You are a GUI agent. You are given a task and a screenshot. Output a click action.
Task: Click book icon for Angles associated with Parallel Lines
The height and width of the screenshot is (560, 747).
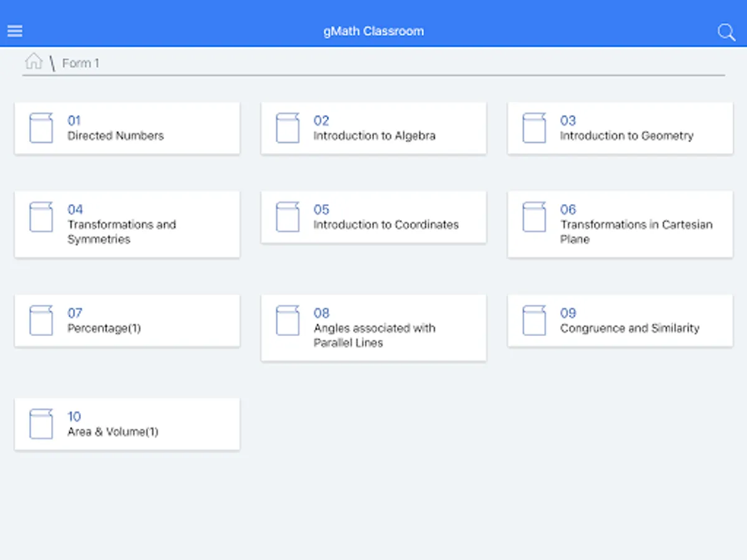click(x=288, y=320)
